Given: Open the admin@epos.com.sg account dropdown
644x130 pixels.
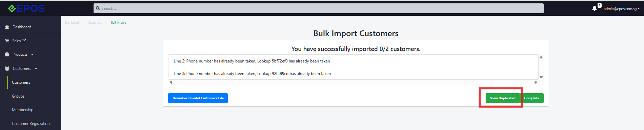Looking at the screenshot, I should pyautogui.click(x=621, y=9).
